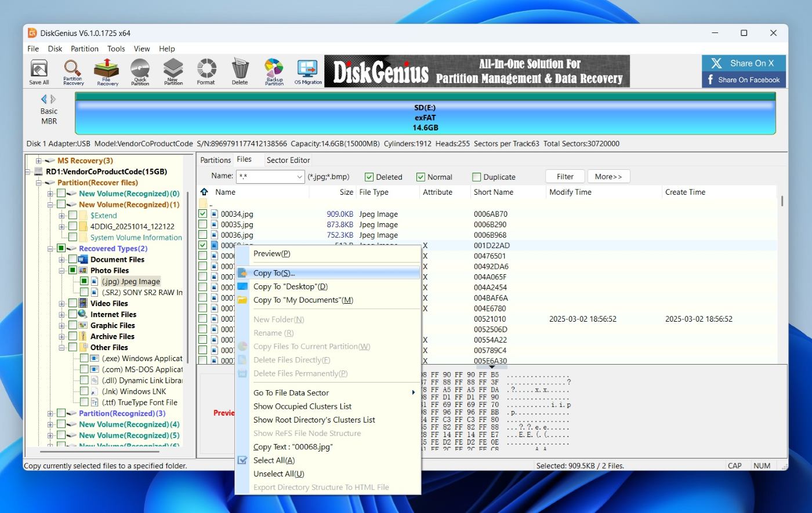This screenshot has height=513, width=812.
Task: Click the More>> button
Action: (x=608, y=176)
